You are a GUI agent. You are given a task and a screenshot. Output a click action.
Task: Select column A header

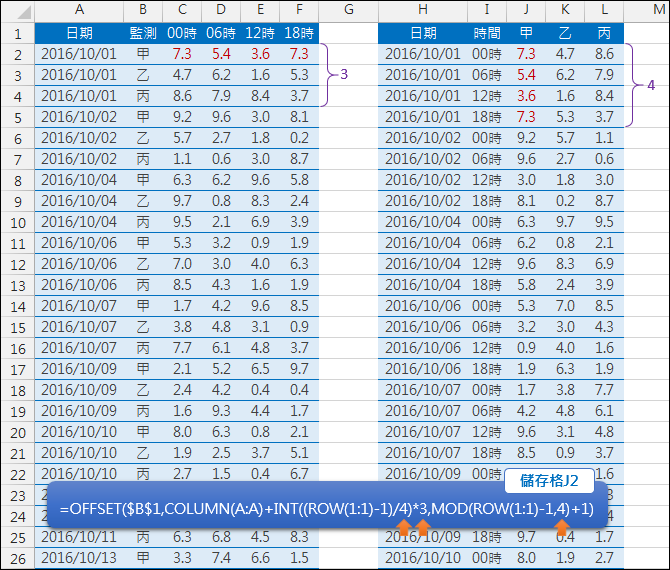click(x=79, y=11)
